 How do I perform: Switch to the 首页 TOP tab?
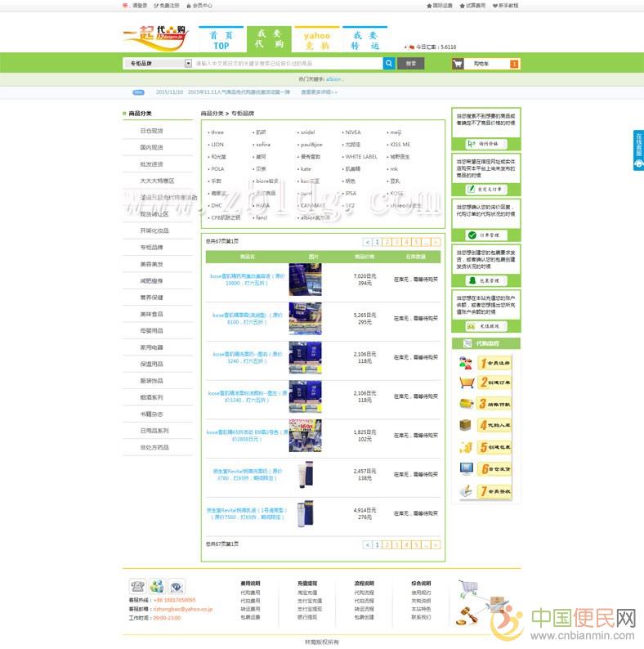click(x=221, y=40)
